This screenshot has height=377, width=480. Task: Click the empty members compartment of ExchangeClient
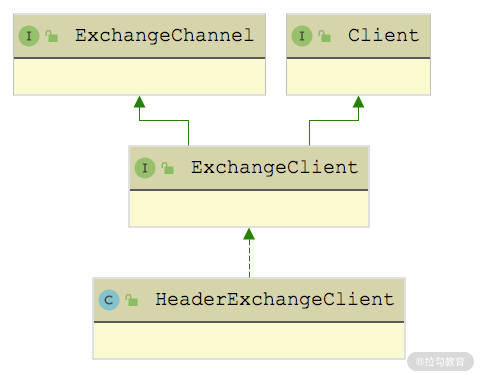249,209
